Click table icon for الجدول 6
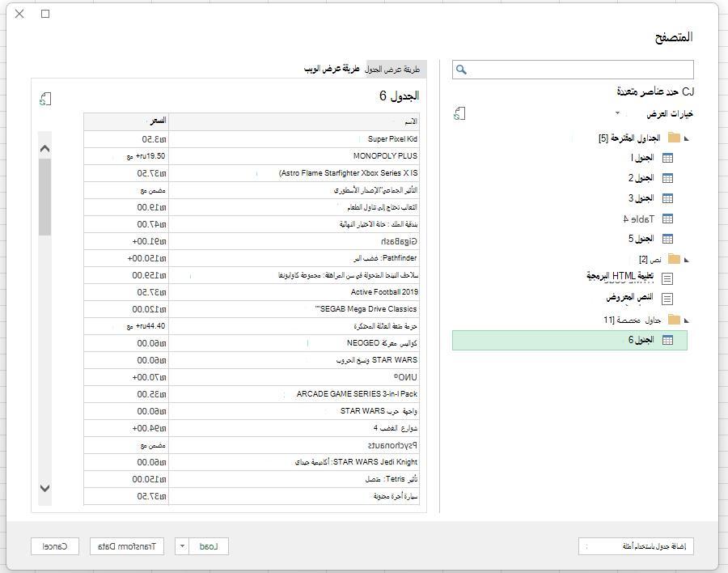 pos(667,340)
